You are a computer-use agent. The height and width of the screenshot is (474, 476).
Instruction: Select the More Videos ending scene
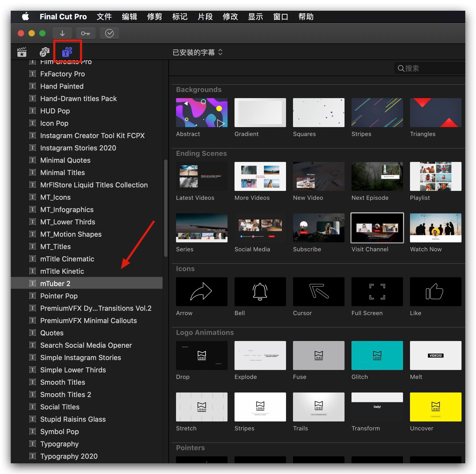click(x=260, y=176)
